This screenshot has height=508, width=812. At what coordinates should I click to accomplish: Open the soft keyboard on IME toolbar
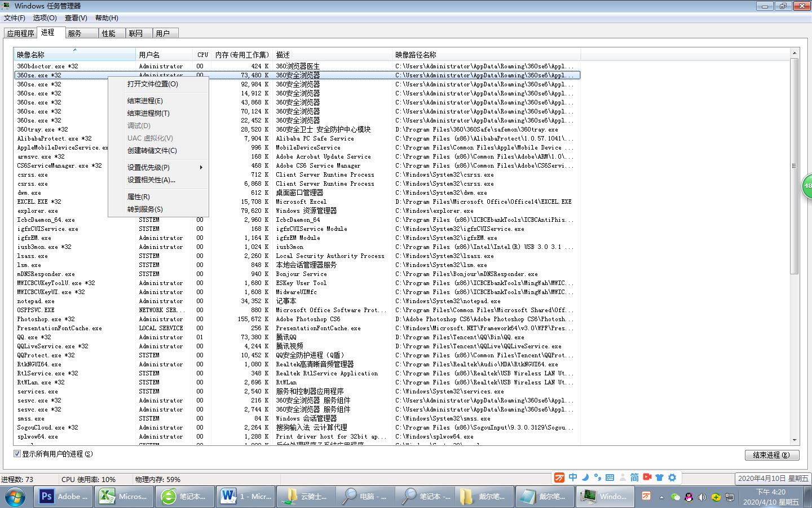[610, 478]
